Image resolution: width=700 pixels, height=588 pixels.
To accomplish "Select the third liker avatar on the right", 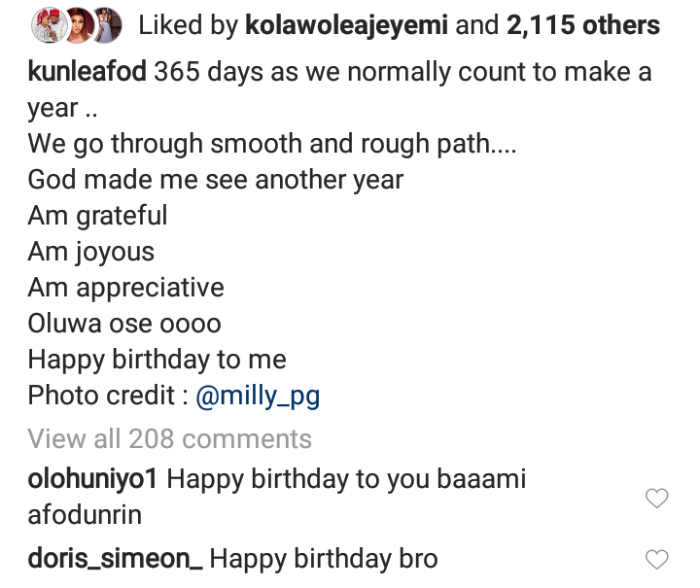I will (106, 24).
